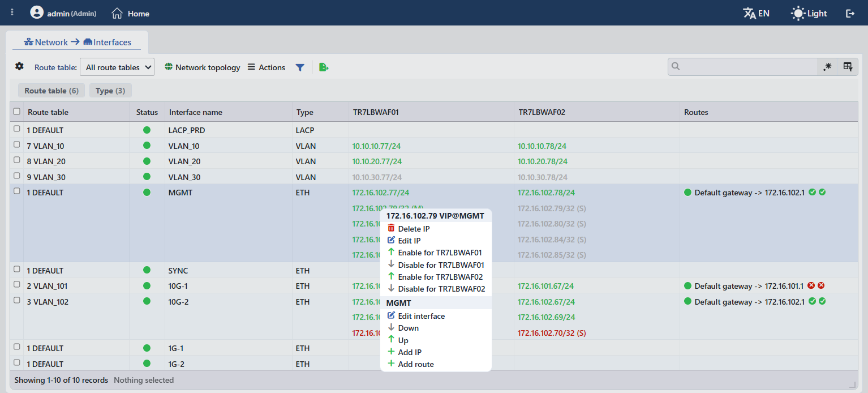Click the green status dot for VLAN_30
The width and height of the screenshot is (868, 393).
147,177
